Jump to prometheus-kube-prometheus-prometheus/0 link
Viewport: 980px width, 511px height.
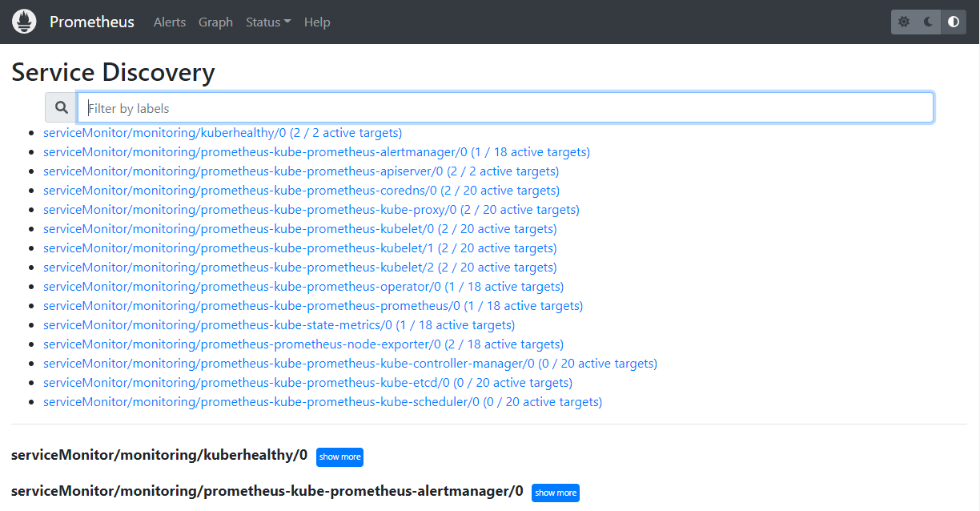click(x=313, y=306)
